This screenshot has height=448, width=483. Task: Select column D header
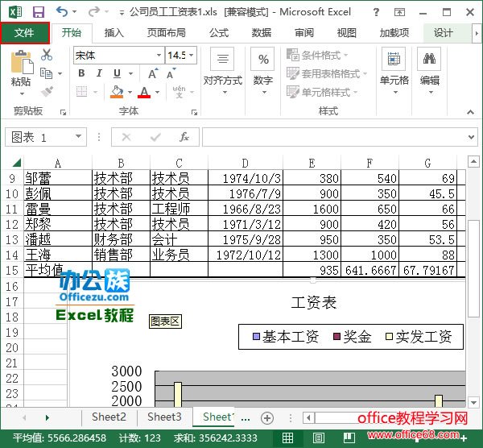coord(246,163)
